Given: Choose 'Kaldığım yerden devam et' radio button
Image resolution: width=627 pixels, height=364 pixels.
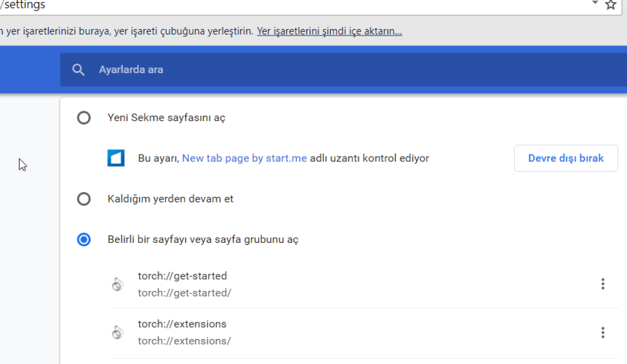Looking at the screenshot, I should [x=84, y=199].
